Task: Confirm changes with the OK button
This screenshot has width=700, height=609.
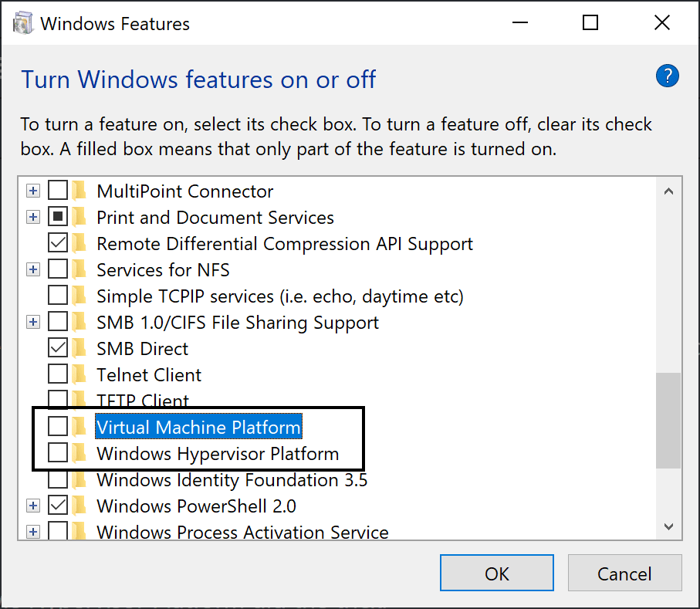Action: (x=497, y=573)
